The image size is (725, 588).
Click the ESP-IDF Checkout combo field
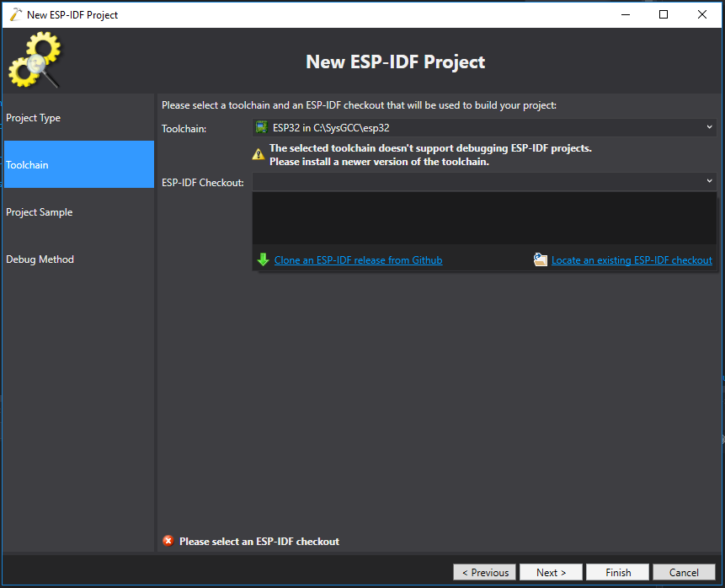coord(484,182)
